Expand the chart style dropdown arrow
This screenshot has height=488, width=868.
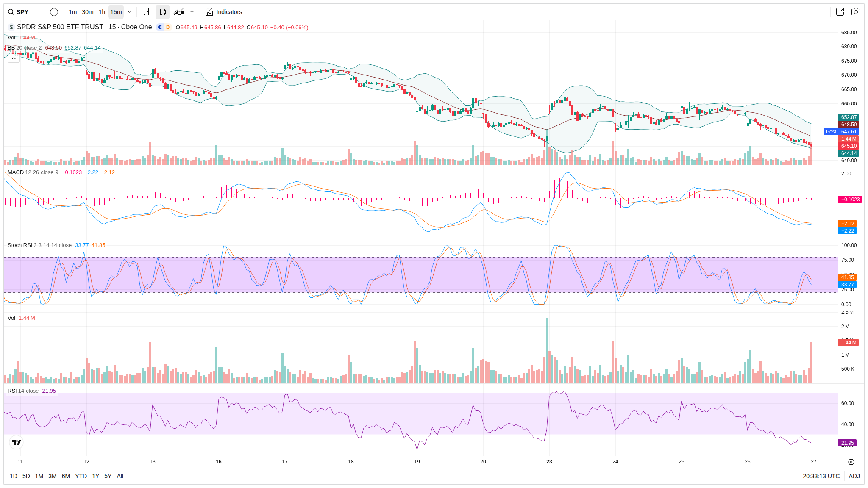[x=192, y=12]
